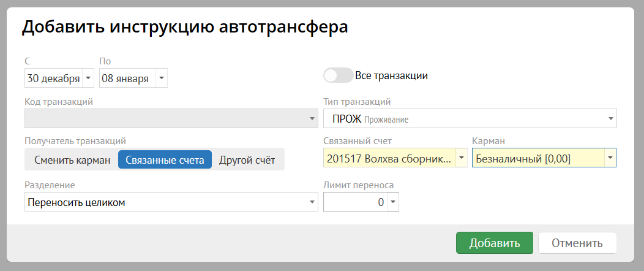Expand the "Код транзакций" dropdown
644x271 pixels.
(x=312, y=118)
